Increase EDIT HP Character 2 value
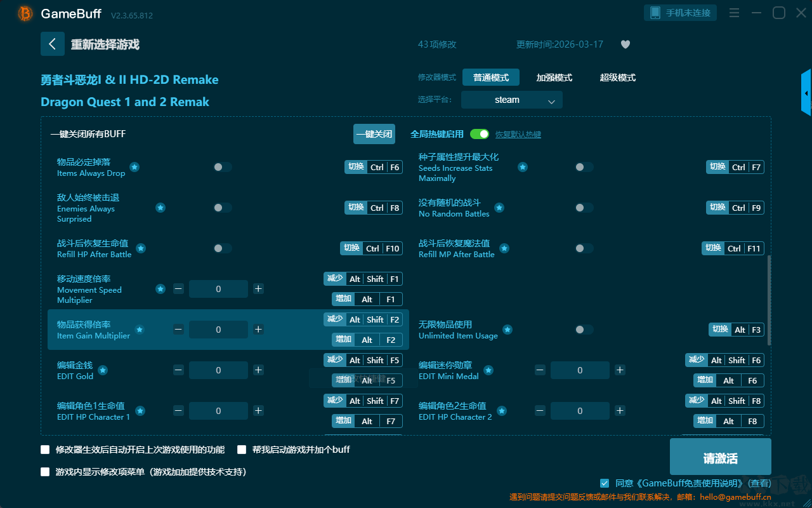Viewport: 812px width, 508px height. pyautogui.click(x=620, y=411)
